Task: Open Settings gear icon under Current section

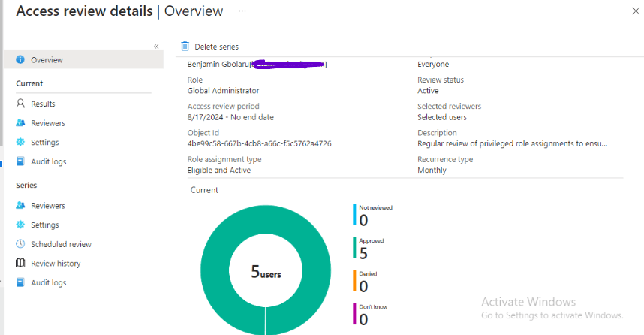Action: pos(20,143)
